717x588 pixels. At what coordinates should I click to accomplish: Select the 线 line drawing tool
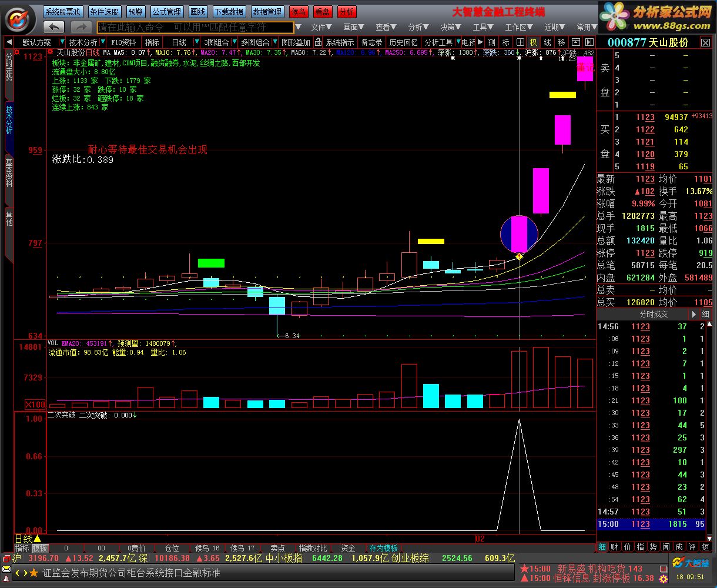click(547, 42)
